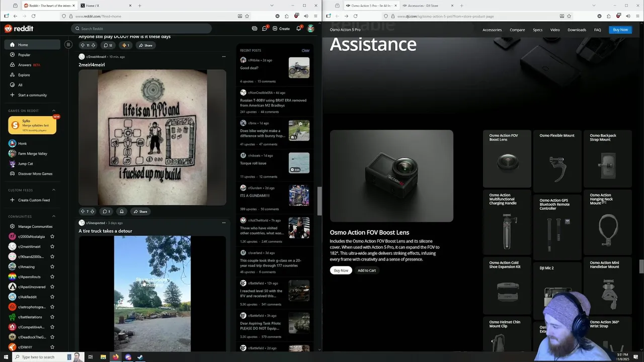Collapse the Reddit sidebar navigation button

coord(68,45)
